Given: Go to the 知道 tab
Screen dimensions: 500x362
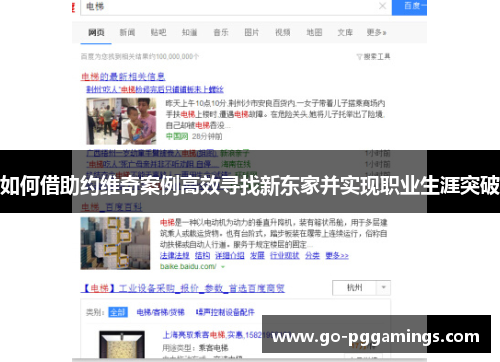Looking at the screenshot, I should (x=189, y=32).
